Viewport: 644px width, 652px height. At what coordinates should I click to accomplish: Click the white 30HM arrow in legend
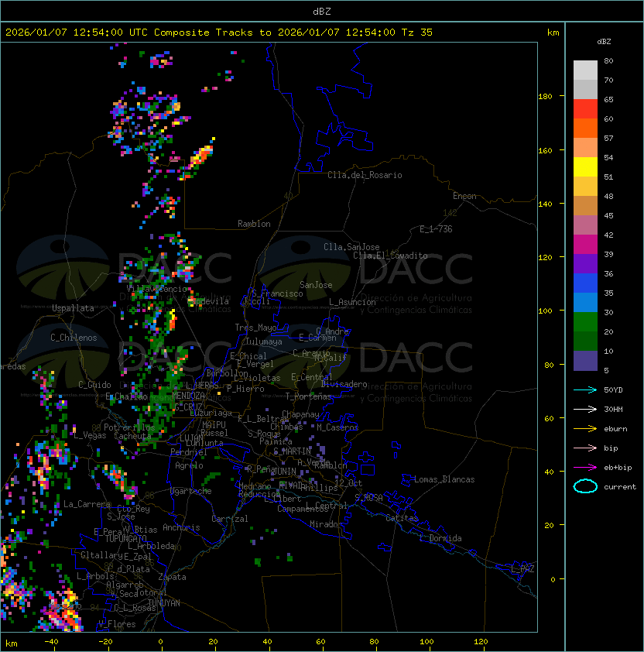click(585, 410)
